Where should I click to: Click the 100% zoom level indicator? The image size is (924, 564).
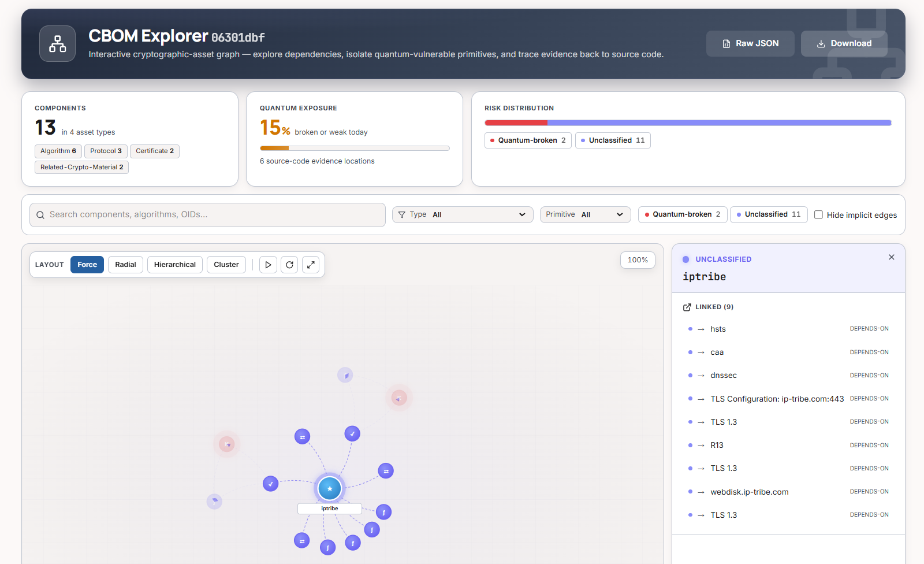point(638,260)
